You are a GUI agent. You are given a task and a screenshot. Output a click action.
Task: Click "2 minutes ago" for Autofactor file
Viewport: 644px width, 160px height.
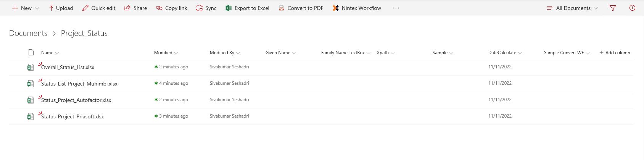(174, 100)
